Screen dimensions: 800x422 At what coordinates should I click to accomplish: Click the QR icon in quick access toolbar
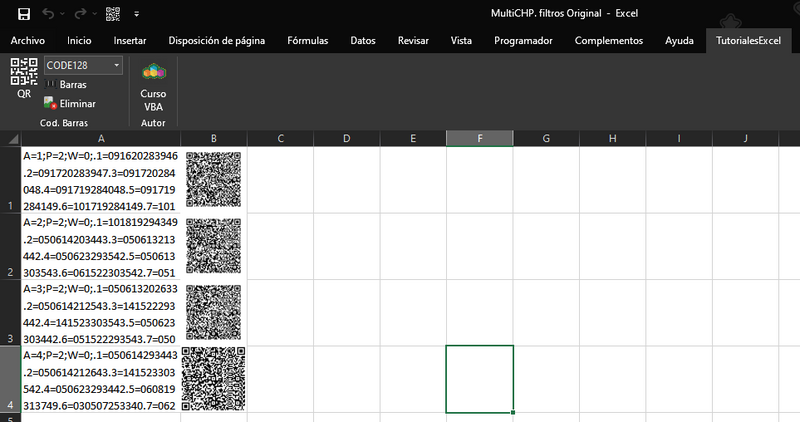[x=113, y=14]
